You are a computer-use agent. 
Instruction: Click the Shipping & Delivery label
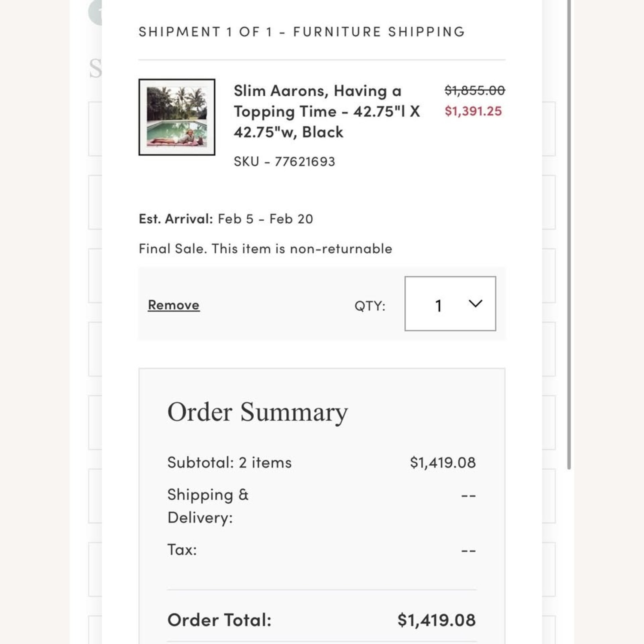(208, 506)
